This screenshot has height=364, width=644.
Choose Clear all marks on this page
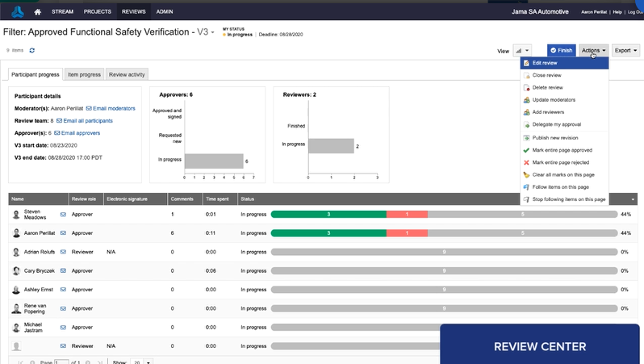pos(564,175)
